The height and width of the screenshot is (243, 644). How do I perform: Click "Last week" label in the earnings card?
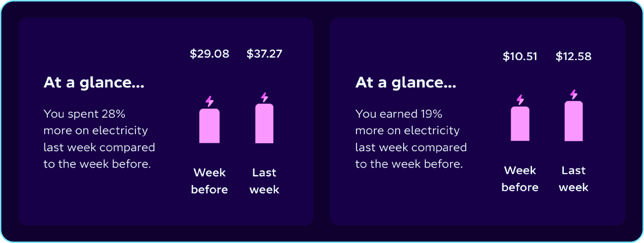click(573, 179)
